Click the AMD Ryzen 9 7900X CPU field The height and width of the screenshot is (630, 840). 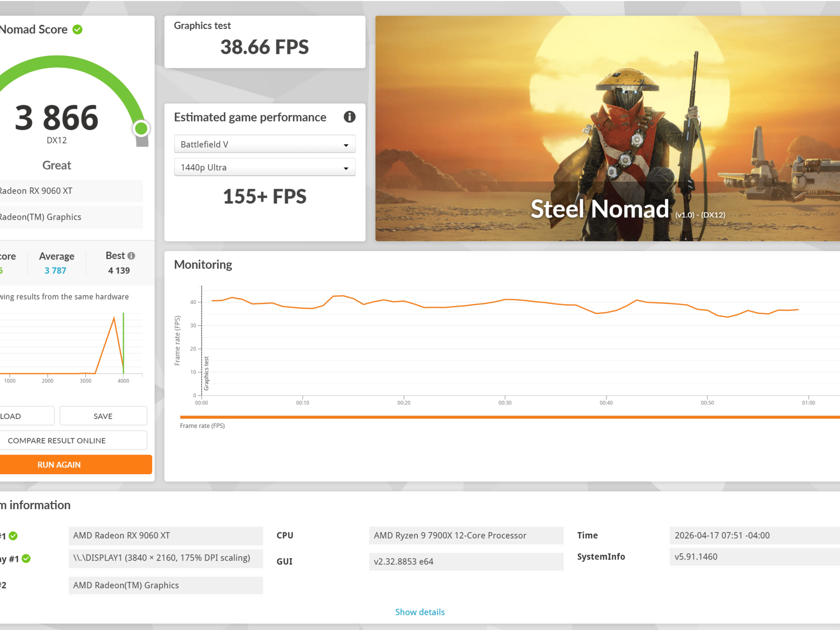(x=466, y=536)
